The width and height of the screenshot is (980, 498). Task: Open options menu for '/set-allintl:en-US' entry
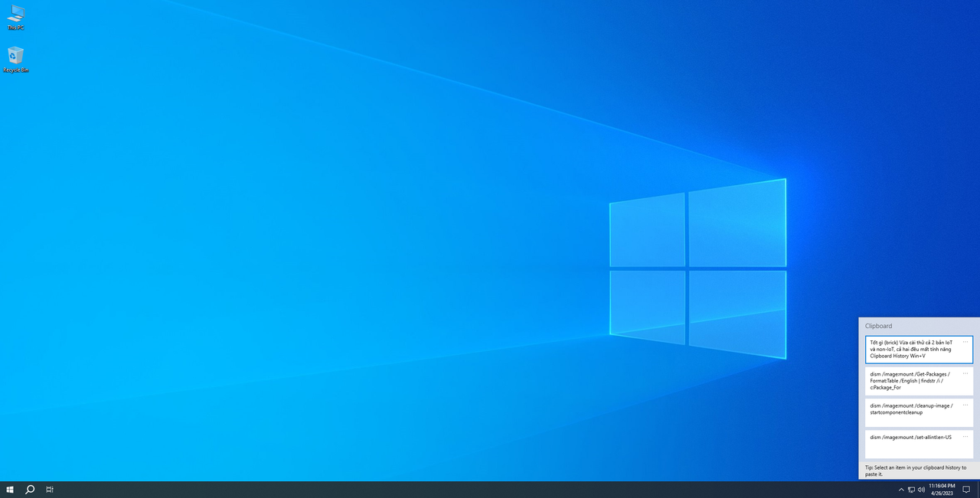965,436
